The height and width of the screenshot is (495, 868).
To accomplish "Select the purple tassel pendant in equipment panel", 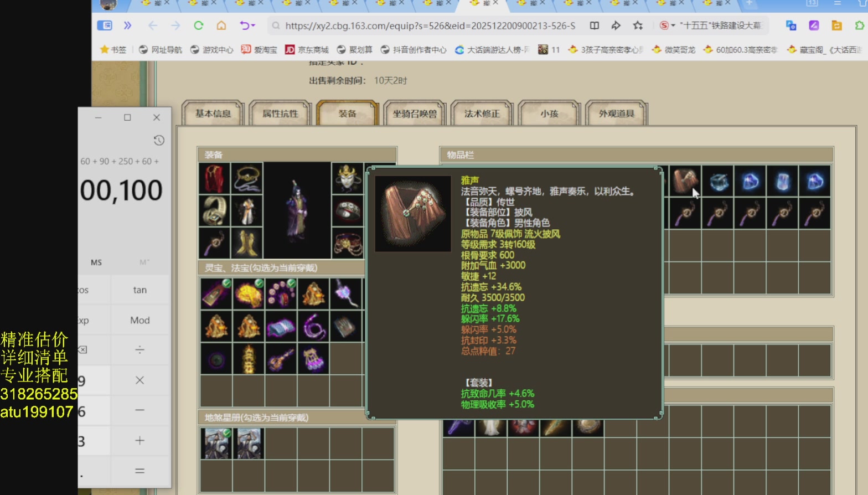I will pos(214,243).
